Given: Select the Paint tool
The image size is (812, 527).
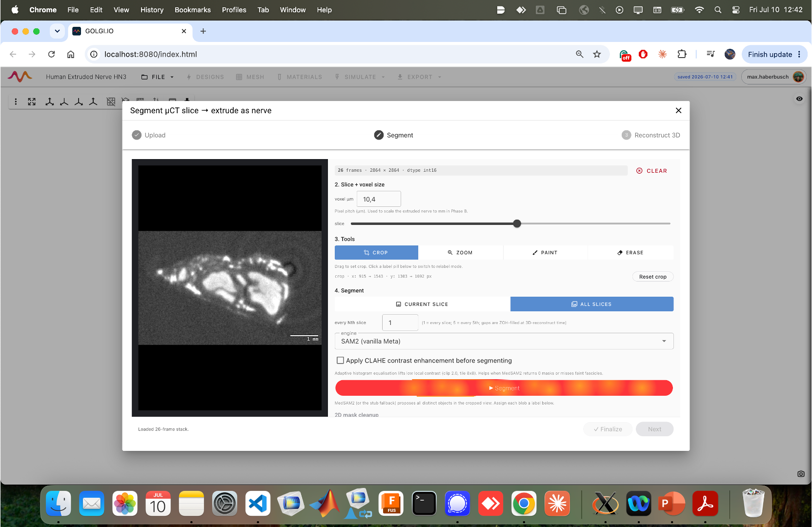Looking at the screenshot, I should (x=545, y=253).
